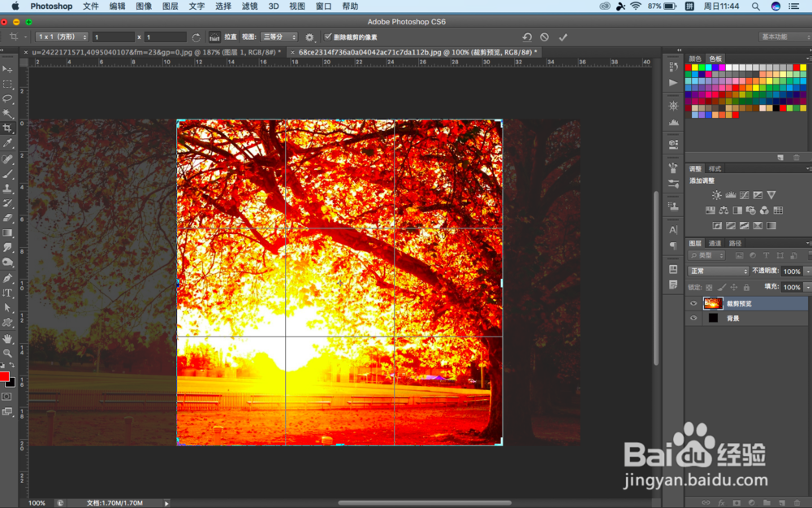Viewport: 812px width, 508px height.
Task: Open crop settings gear options
Action: (309, 37)
